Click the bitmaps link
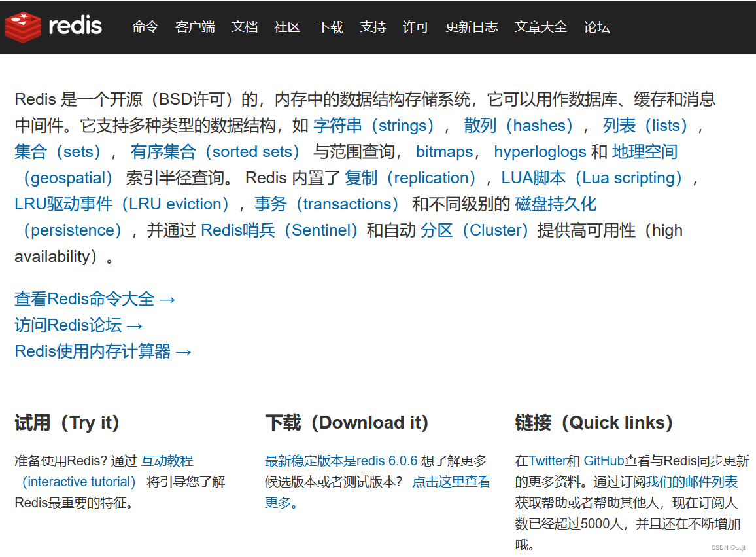Screen dimensions: 756x557 (445, 152)
